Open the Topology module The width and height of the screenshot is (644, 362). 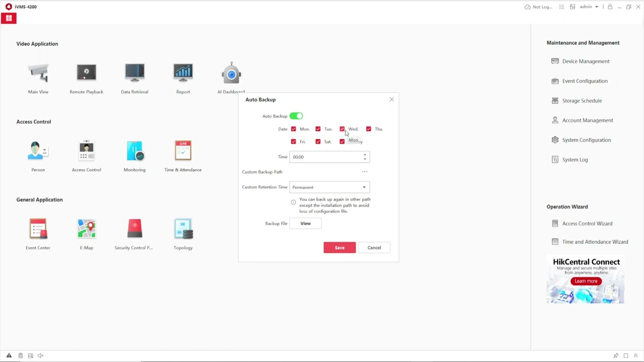(183, 234)
